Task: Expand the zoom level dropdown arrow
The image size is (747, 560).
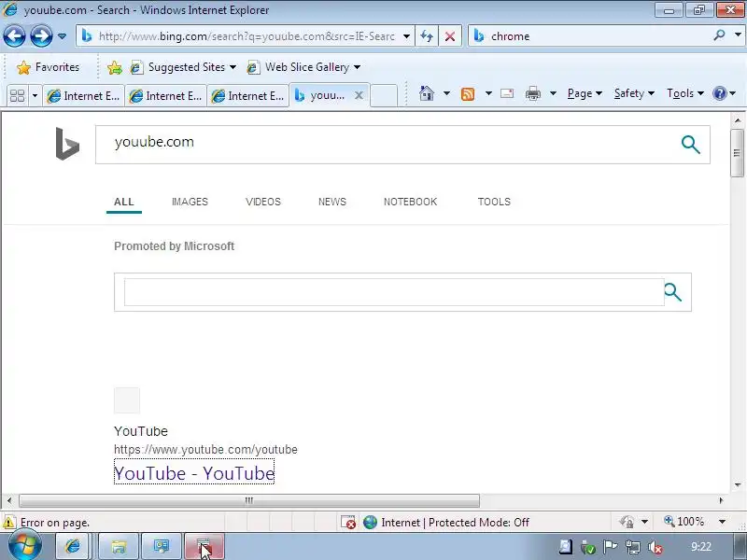Action: [x=722, y=522]
